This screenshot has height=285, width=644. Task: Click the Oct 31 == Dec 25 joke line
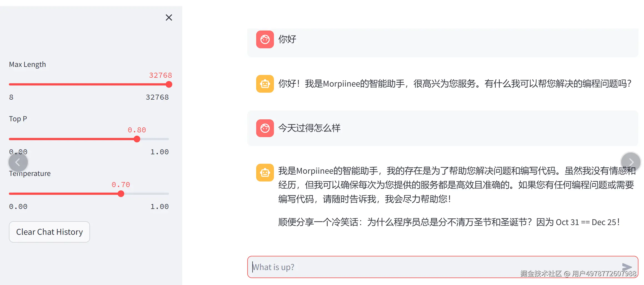point(449,222)
